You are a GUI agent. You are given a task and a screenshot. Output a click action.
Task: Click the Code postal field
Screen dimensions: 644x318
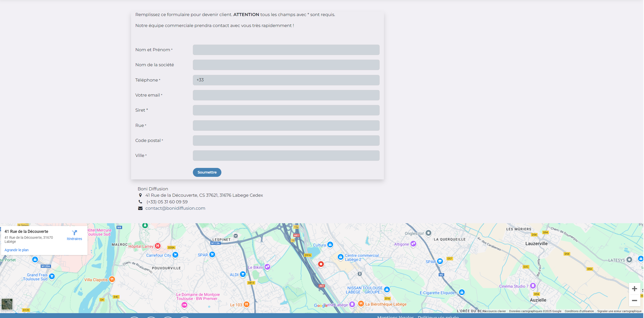coord(286,140)
